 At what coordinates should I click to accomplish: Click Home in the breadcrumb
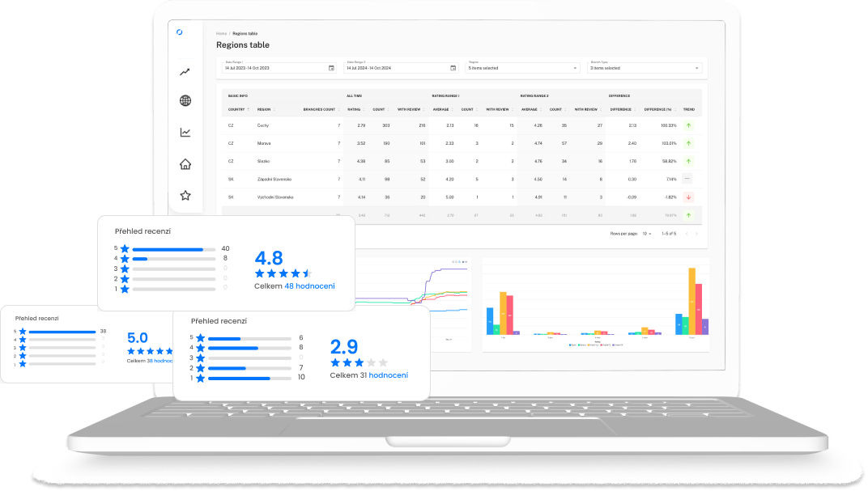point(221,33)
